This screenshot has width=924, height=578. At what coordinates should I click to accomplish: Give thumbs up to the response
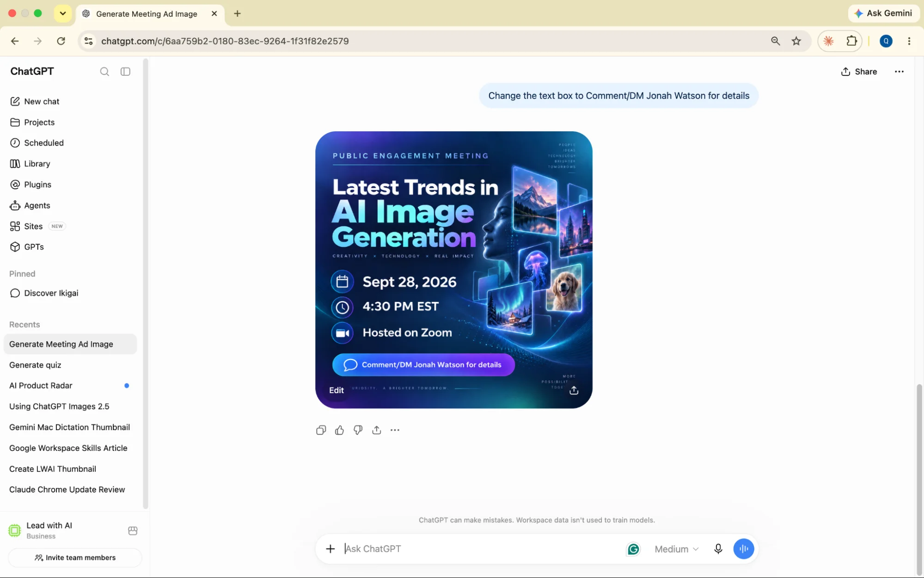click(x=339, y=430)
